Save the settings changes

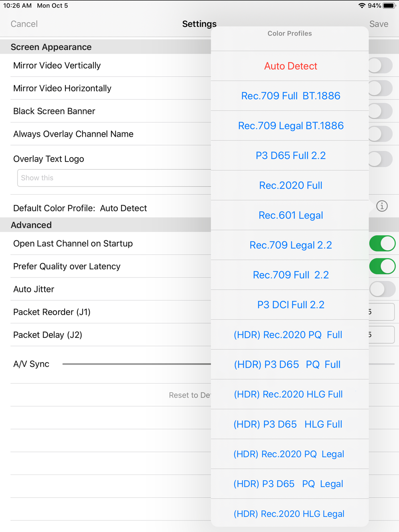pyautogui.click(x=379, y=24)
